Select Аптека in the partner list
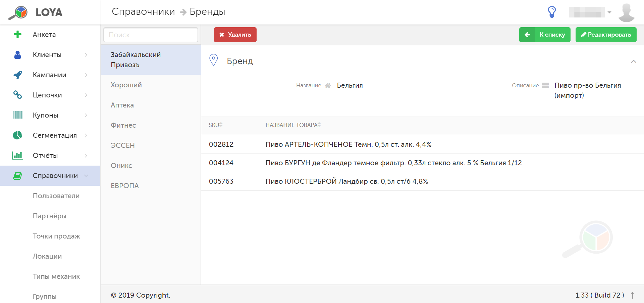The image size is (644, 303). 151,105
